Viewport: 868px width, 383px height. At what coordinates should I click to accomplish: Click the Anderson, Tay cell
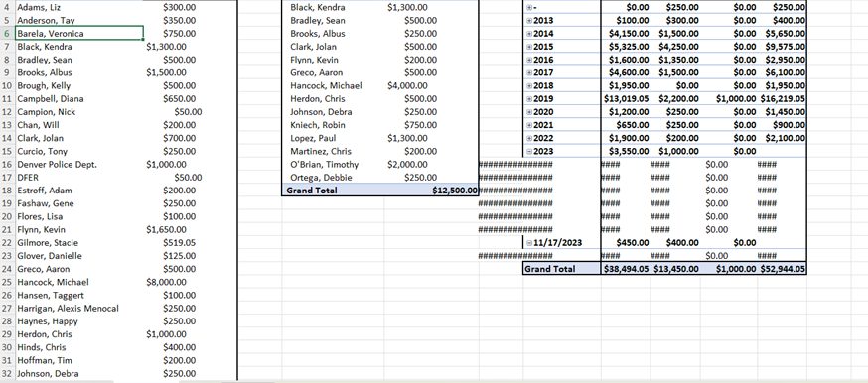79,21
